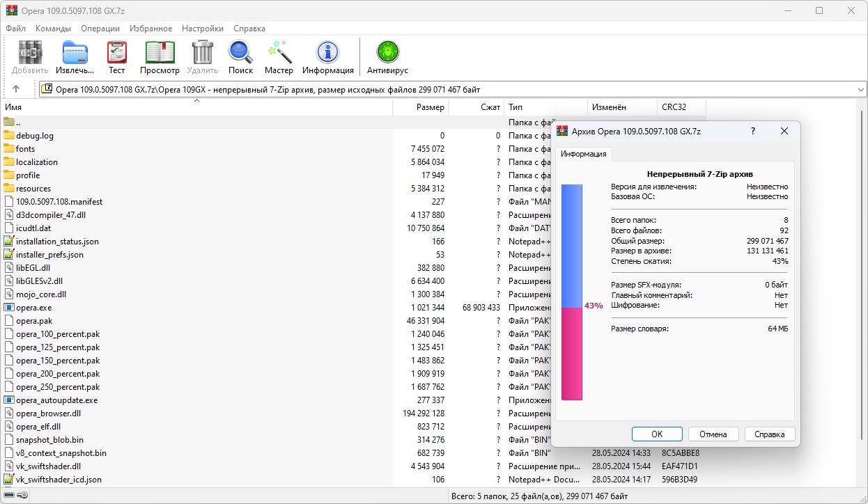The width and height of the screenshot is (868, 504).
Task: Select the localization folder
Action: click(37, 162)
